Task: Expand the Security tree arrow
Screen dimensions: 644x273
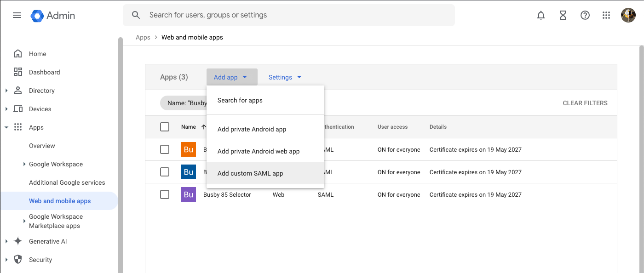Action: point(6,260)
